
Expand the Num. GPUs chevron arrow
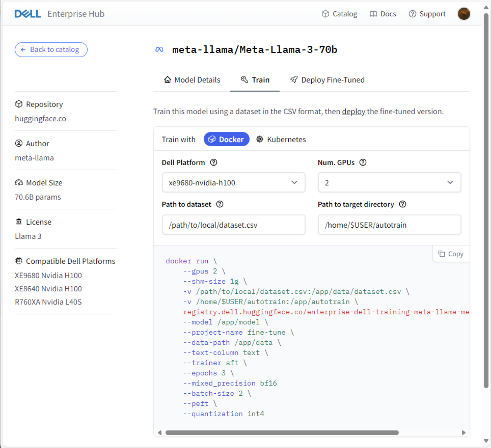click(450, 182)
